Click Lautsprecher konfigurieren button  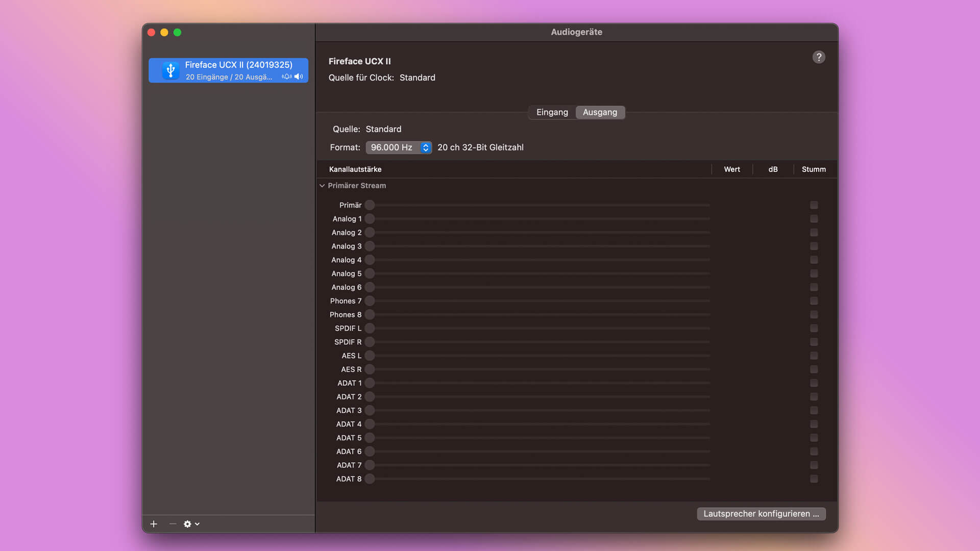[761, 514]
